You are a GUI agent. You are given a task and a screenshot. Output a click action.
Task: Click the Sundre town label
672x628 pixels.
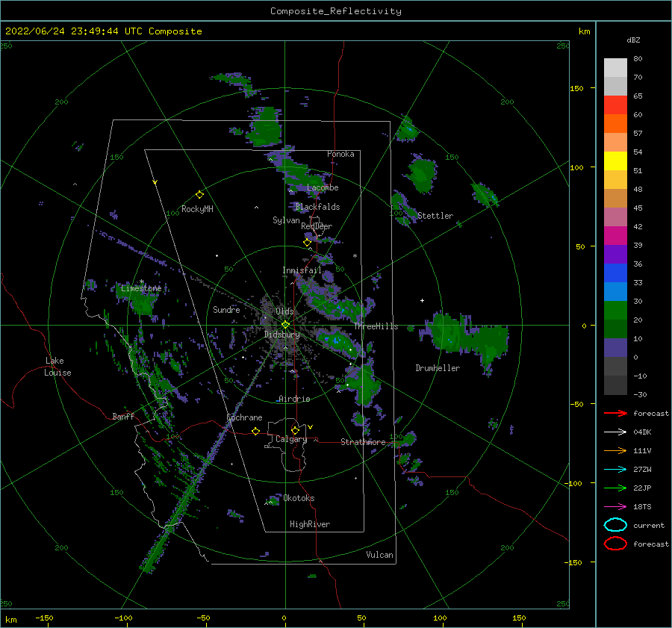[x=226, y=309]
